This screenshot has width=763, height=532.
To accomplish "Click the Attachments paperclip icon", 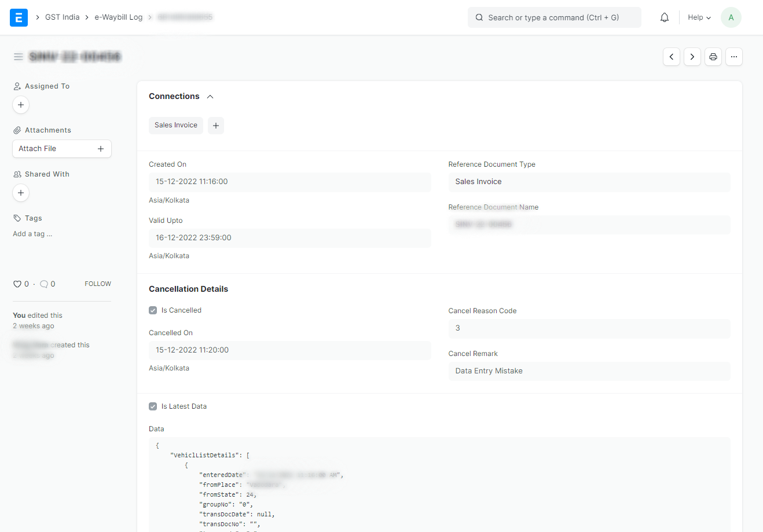I will 17,130.
